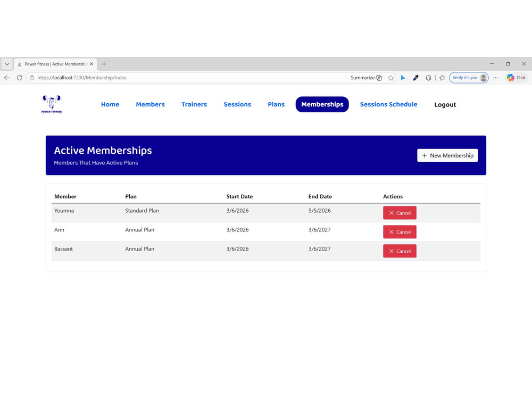Click the Amr member name cell
This screenshot has width=532, height=399.
click(60, 230)
